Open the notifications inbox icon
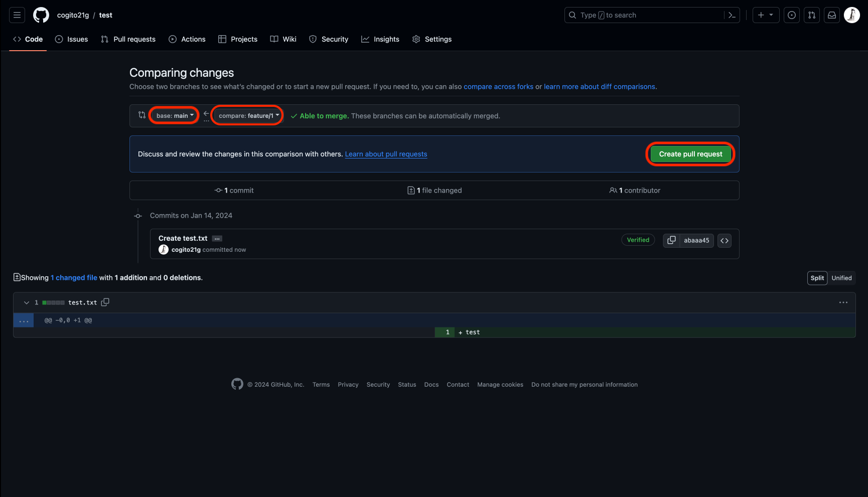This screenshot has height=497, width=868. click(x=832, y=15)
